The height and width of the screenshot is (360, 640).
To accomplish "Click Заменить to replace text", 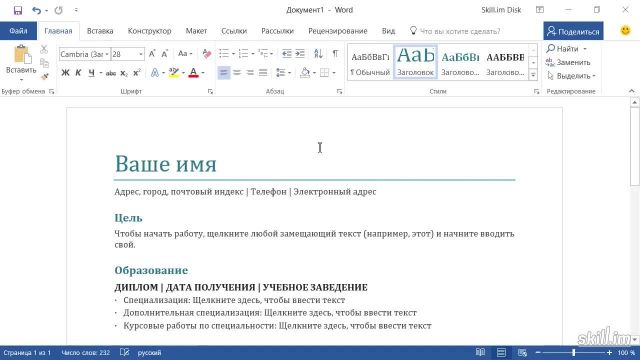I will (569, 62).
